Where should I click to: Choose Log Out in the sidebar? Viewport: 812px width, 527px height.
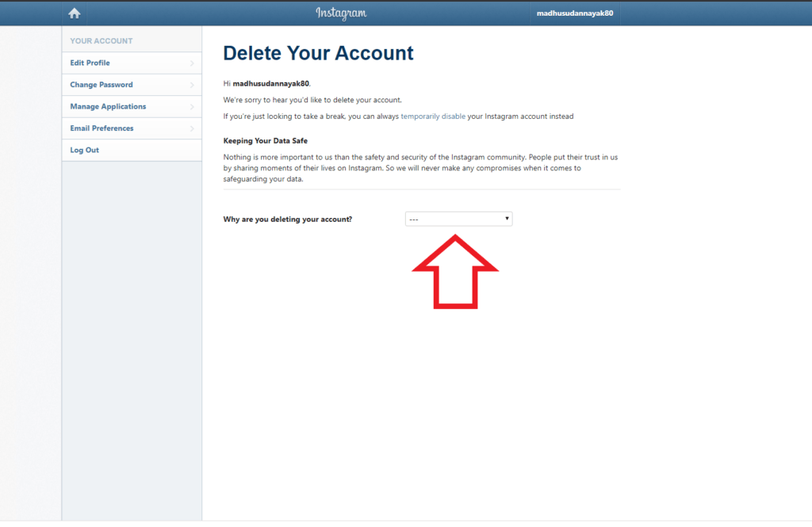[x=132, y=150]
